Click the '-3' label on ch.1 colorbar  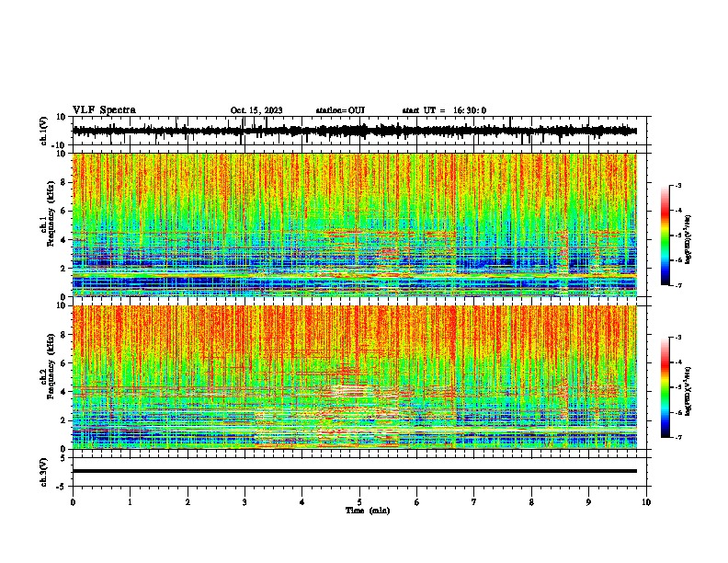[678, 186]
